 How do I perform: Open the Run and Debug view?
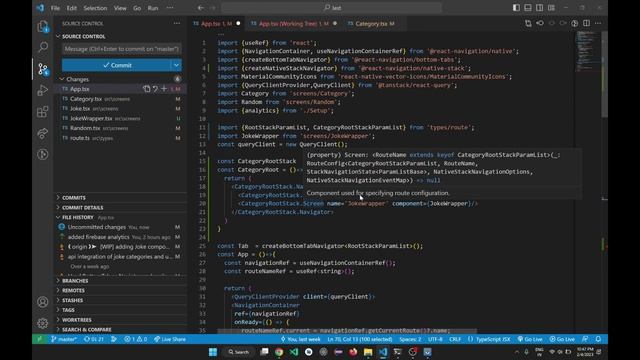point(42,90)
